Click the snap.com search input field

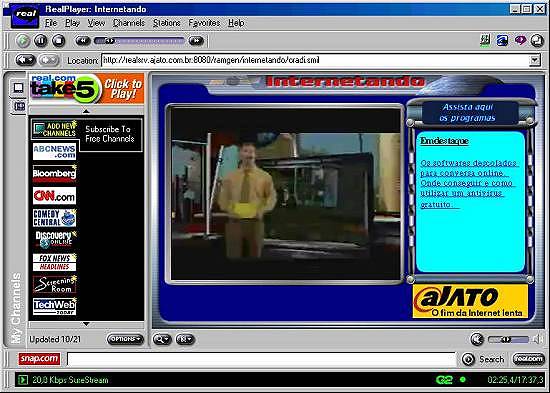(x=261, y=359)
